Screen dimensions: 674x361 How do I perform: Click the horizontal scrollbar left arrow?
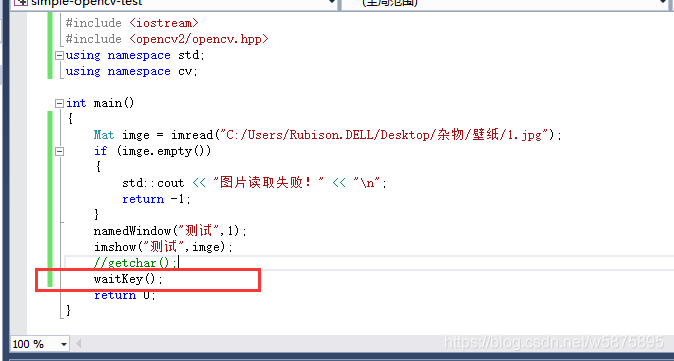click(79, 344)
